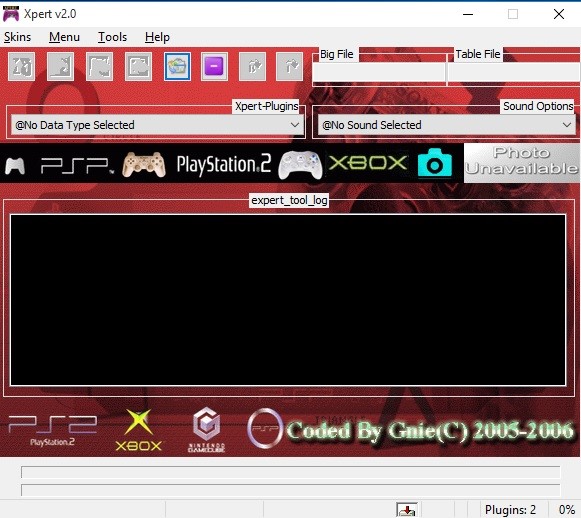Click the small white controller icon
This screenshot has height=518, width=581.
(x=15, y=166)
